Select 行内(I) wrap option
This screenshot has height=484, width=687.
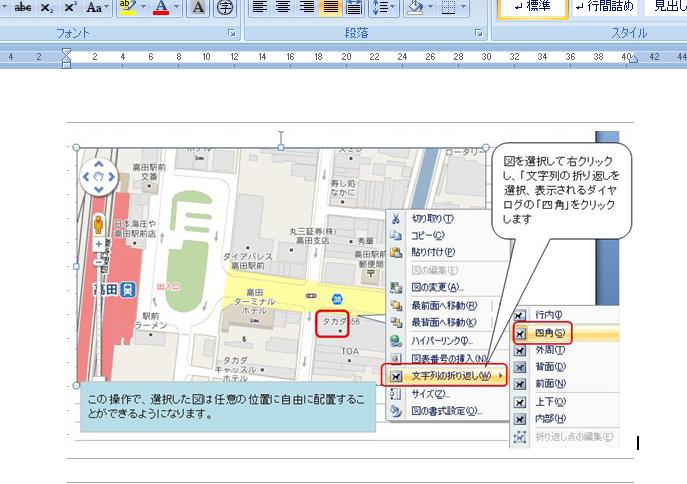(565, 314)
